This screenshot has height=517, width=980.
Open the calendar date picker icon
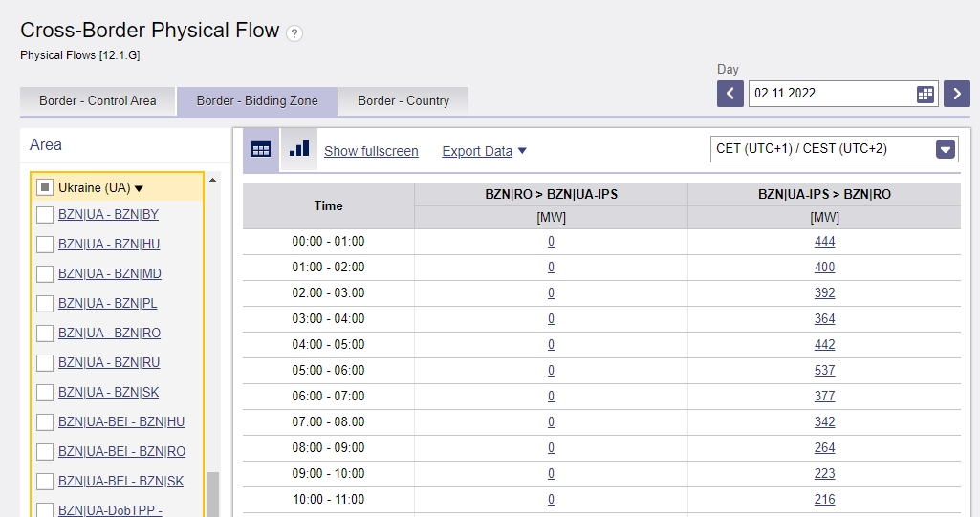pos(925,95)
